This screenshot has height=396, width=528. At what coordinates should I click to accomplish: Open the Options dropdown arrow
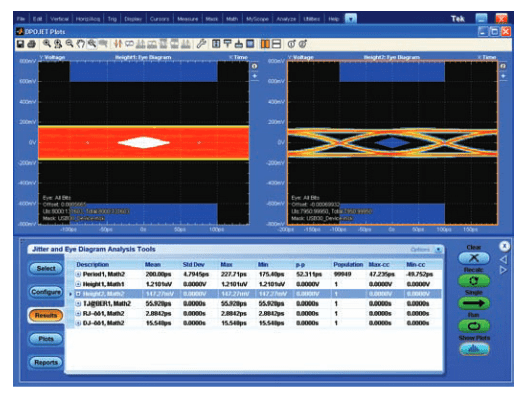(438, 249)
